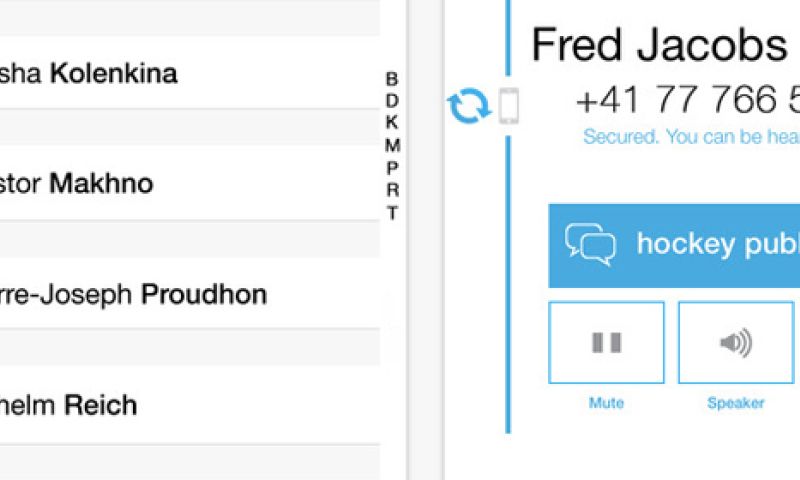Jump to index letter R
Screen dimensions: 800x480
point(392,190)
